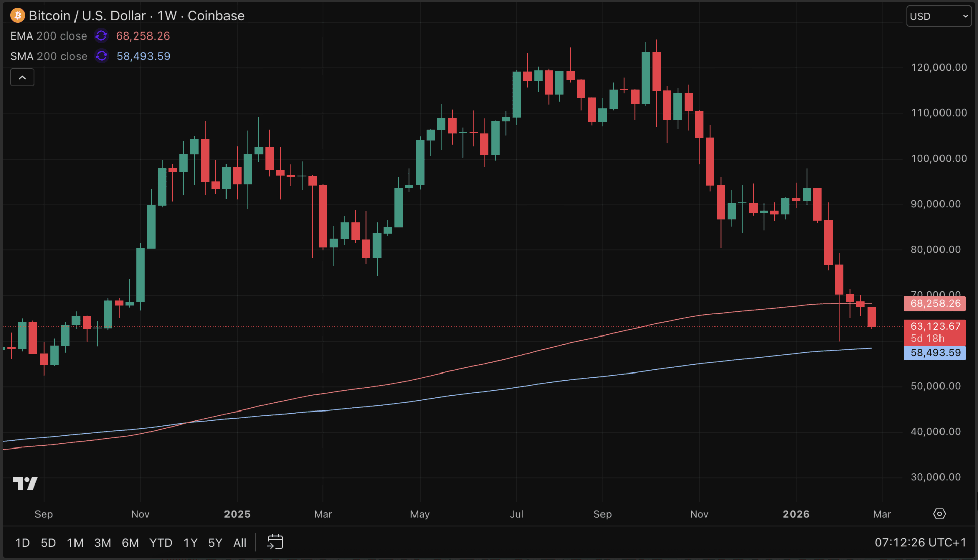Open the go-to-date calendar icon

pos(275,542)
